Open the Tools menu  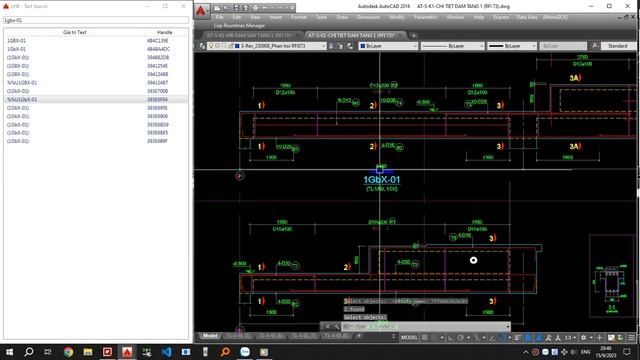321,17
